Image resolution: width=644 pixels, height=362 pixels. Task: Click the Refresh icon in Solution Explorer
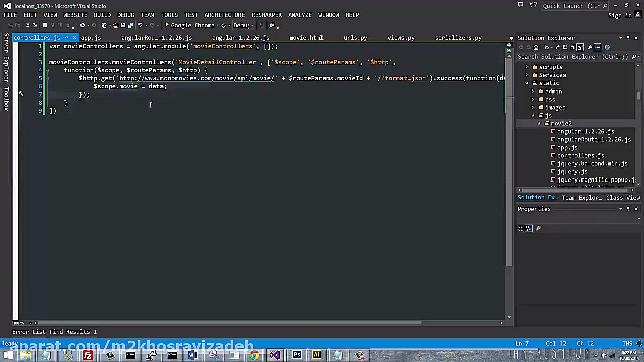coord(565,47)
